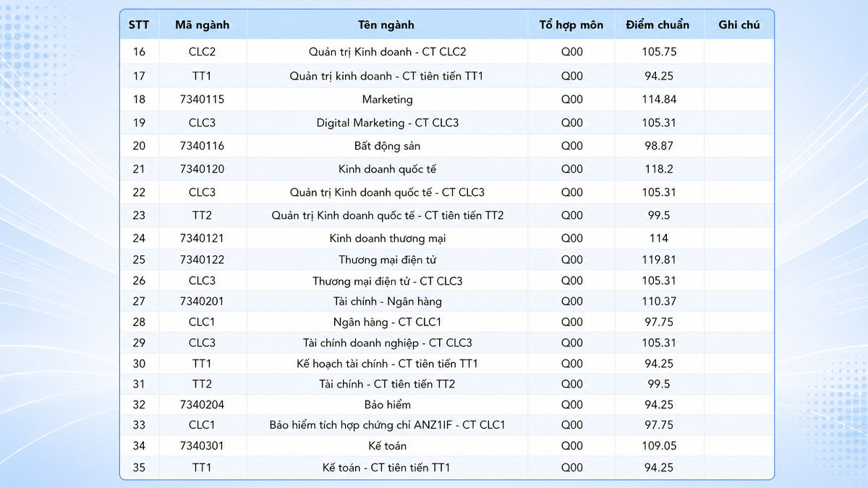The image size is (868, 488).
Task: Click the Tổ hợp môn column header
Action: [571, 25]
